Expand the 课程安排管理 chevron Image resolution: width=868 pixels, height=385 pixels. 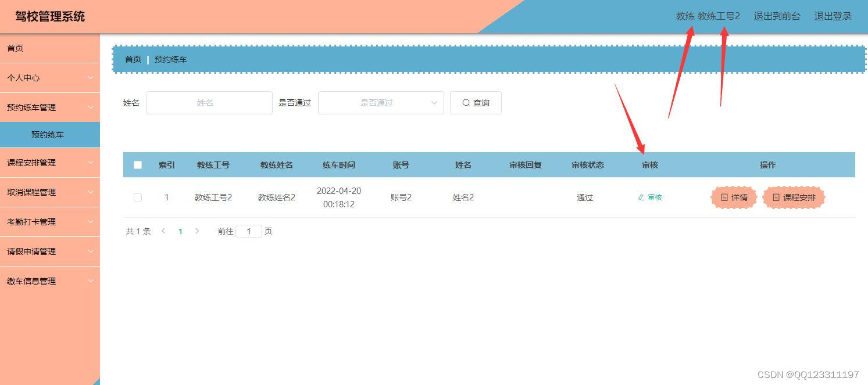click(x=91, y=163)
